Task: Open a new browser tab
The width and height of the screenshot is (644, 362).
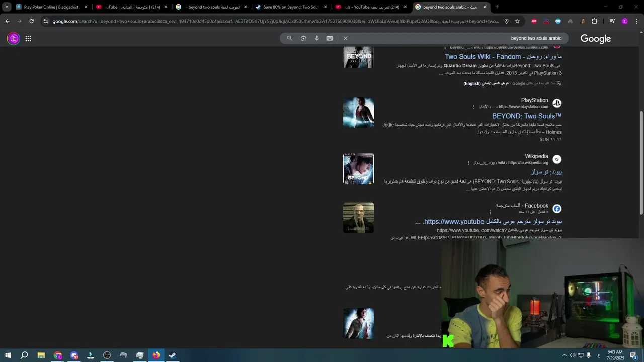Action: [497, 7]
